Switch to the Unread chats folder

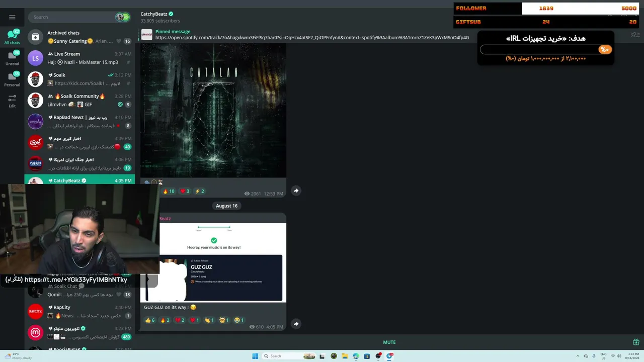click(12, 58)
